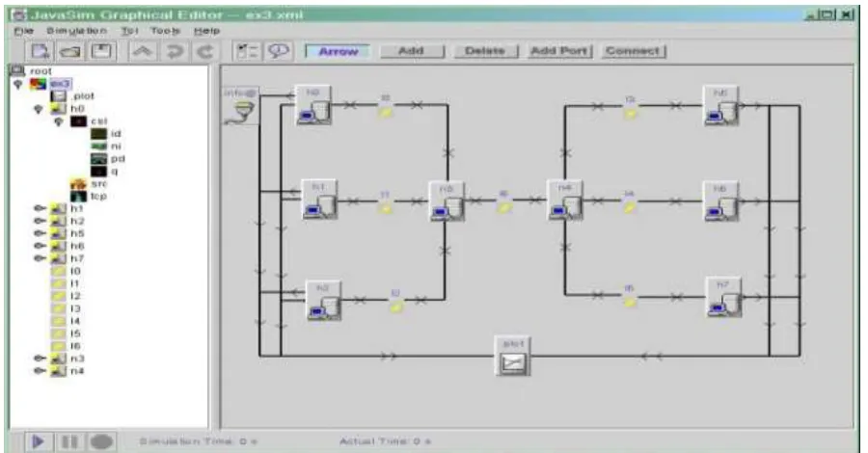
Task: Select link l1 between h1 and n3
Action: (385, 203)
